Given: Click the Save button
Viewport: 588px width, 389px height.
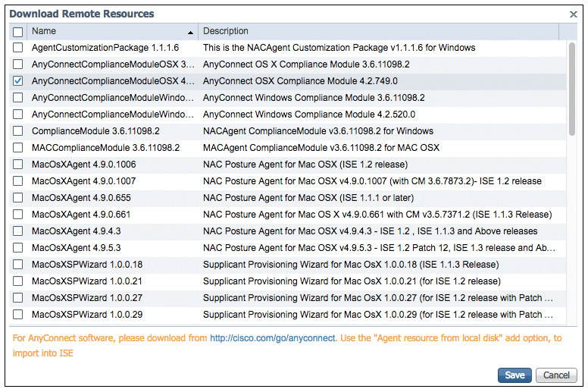Looking at the screenshot, I should click(x=514, y=375).
